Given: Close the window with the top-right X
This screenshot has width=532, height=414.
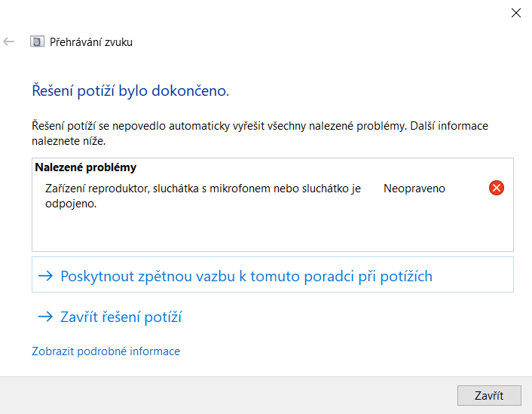Looking at the screenshot, I should pos(516,12).
